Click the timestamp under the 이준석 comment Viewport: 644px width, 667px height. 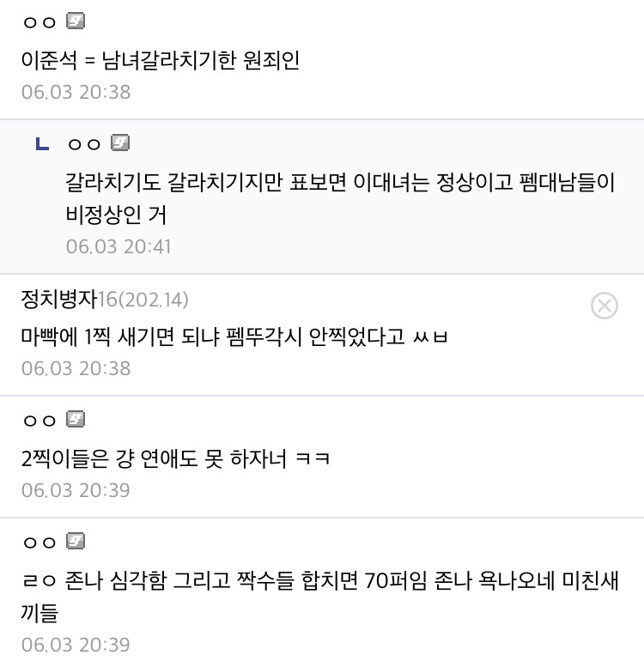(x=76, y=93)
